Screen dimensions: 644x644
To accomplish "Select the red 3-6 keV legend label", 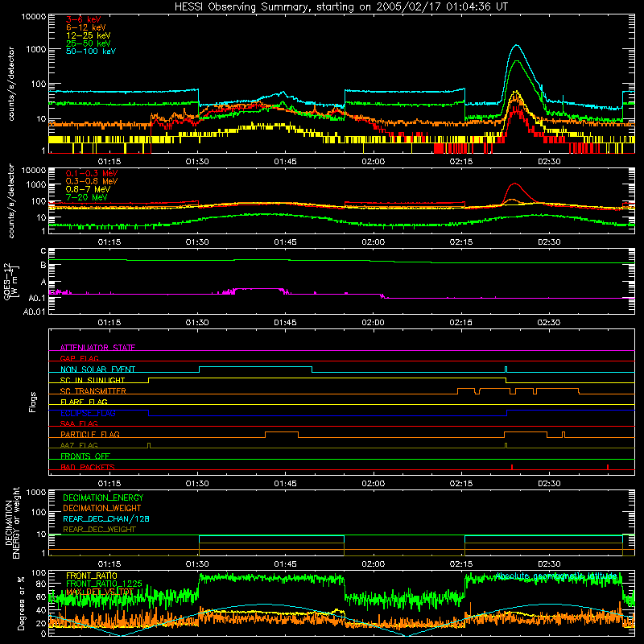I will pyautogui.click(x=83, y=19).
